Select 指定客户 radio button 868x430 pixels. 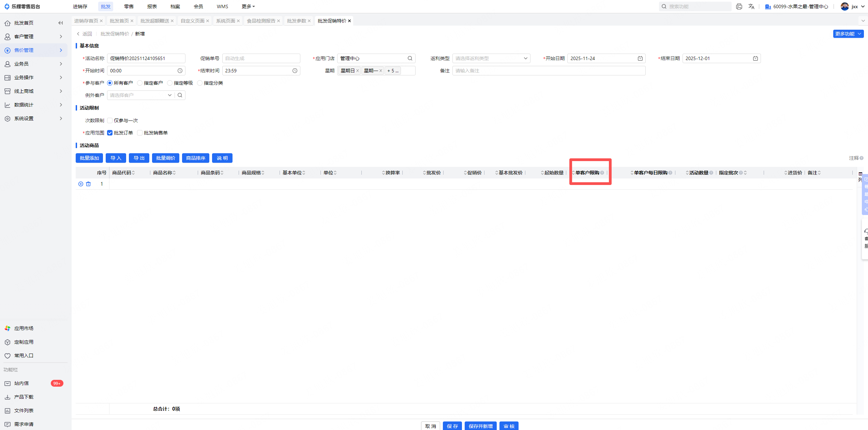(140, 83)
